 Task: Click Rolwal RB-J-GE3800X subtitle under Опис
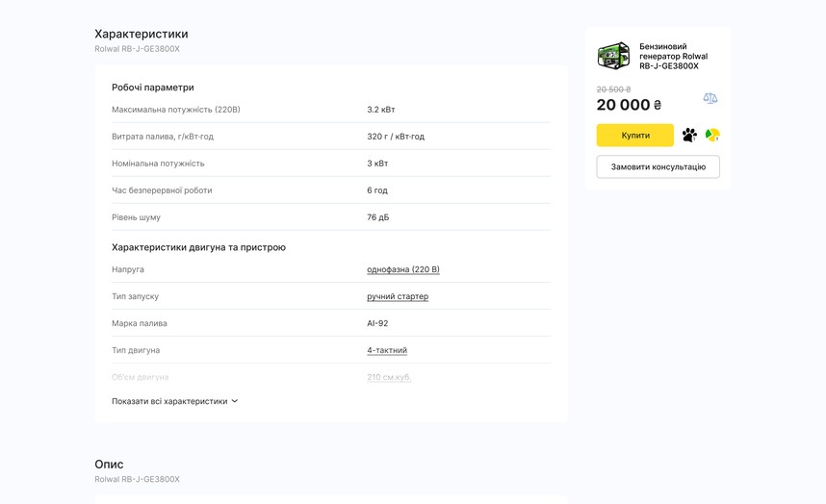pyautogui.click(x=138, y=479)
